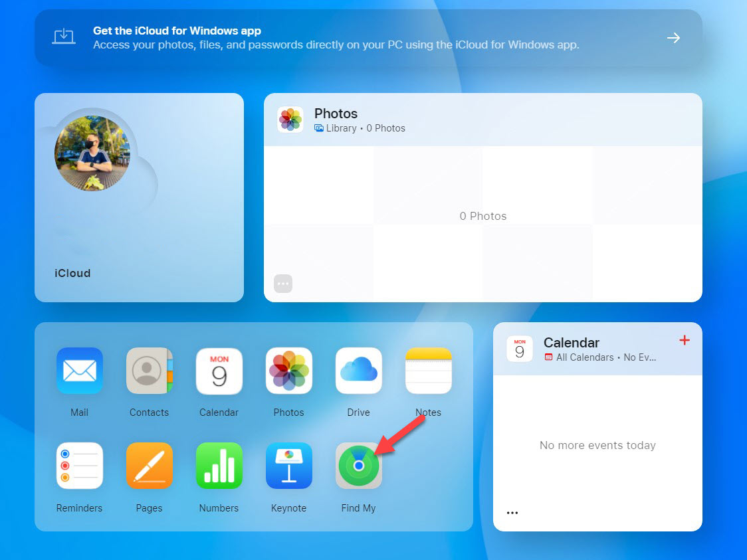Open the Photos widget more options menu

pos(283,284)
